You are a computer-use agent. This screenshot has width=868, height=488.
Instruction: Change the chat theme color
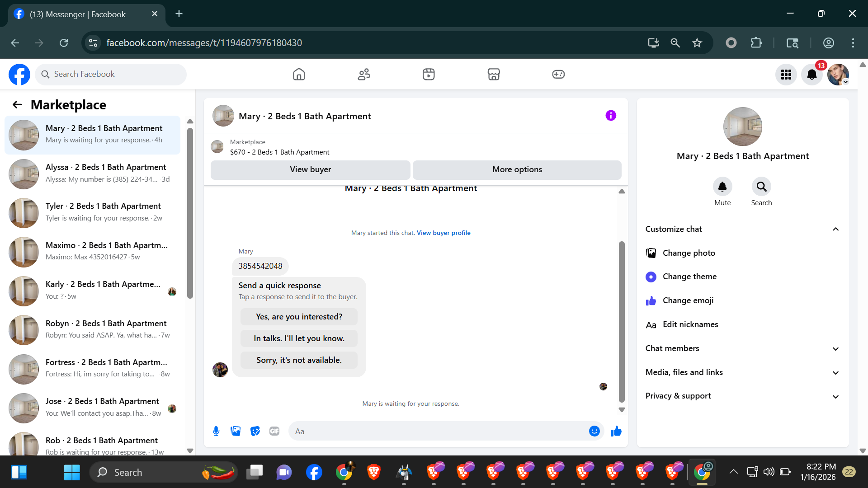click(689, 277)
